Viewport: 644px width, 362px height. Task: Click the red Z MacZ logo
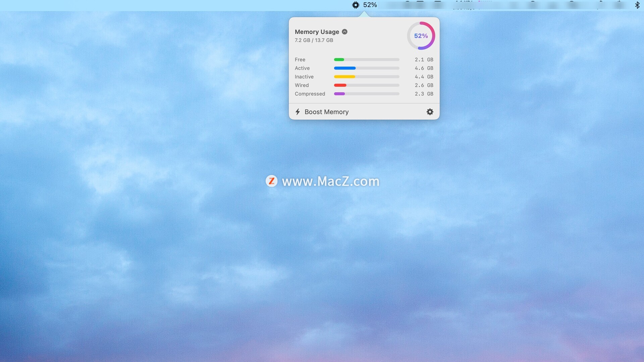tap(271, 181)
